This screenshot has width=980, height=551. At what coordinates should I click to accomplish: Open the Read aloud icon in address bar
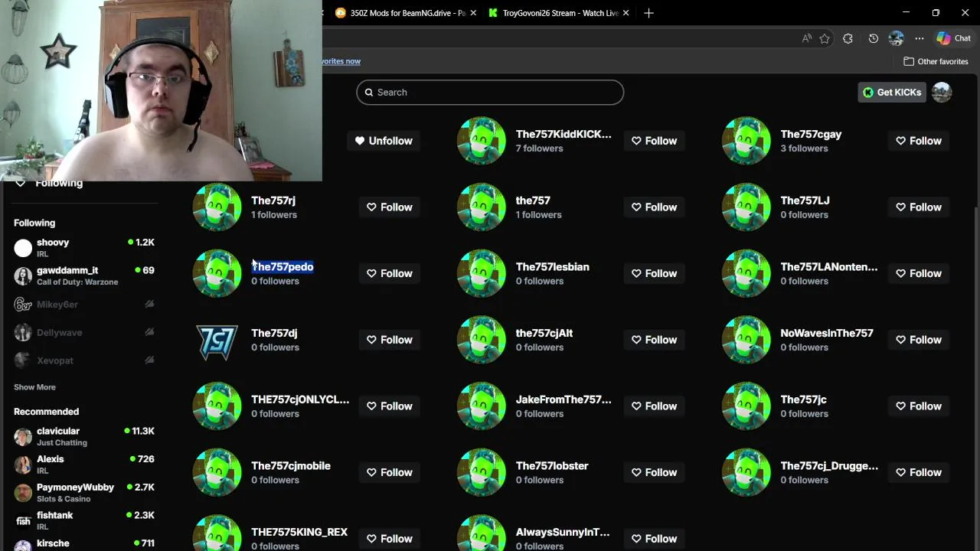pyautogui.click(x=806, y=38)
